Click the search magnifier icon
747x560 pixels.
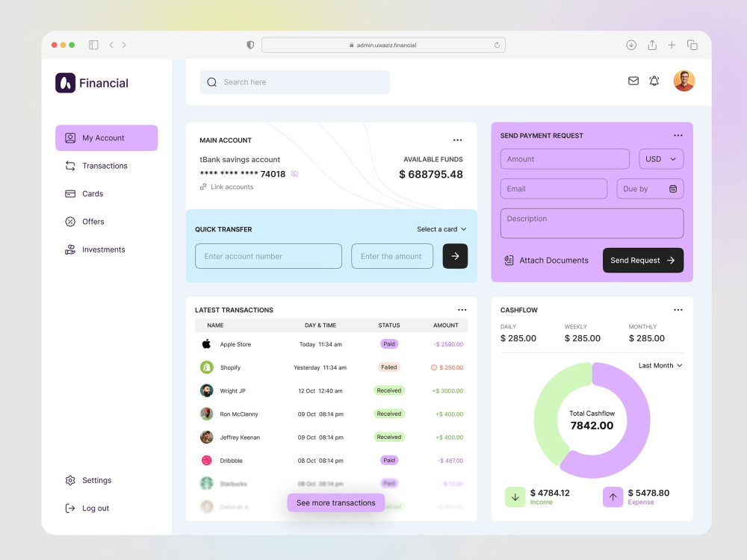click(x=212, y=82)
